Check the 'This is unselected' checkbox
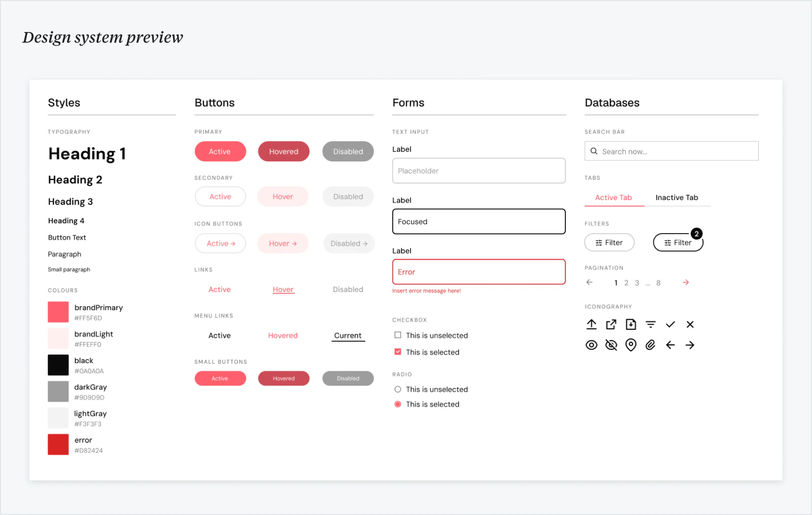 [398, 335]
